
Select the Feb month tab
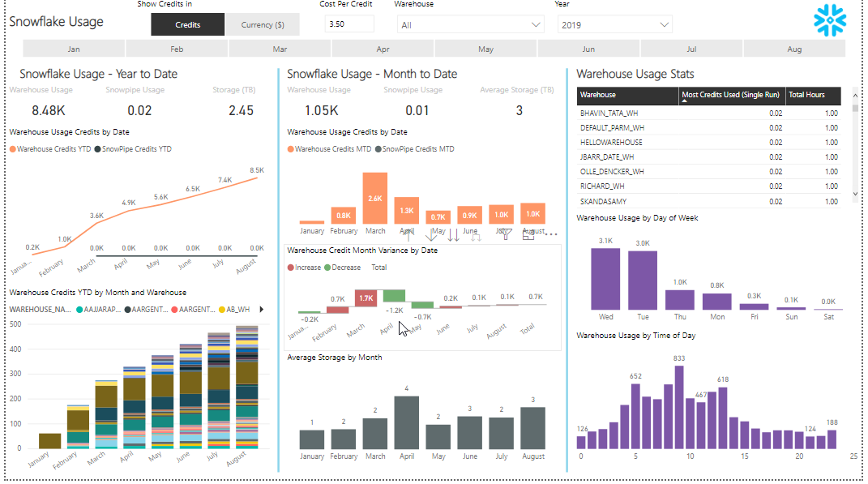pos(177,49)
